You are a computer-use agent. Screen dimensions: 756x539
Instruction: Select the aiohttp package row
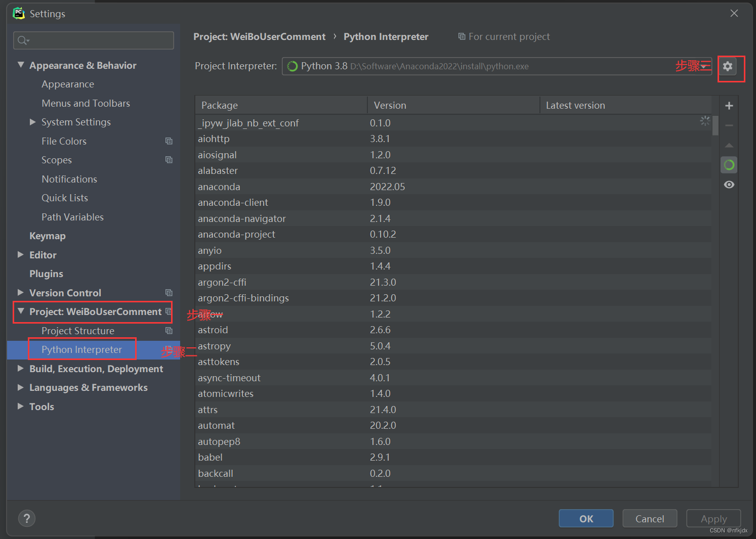[x=453, y=139]
